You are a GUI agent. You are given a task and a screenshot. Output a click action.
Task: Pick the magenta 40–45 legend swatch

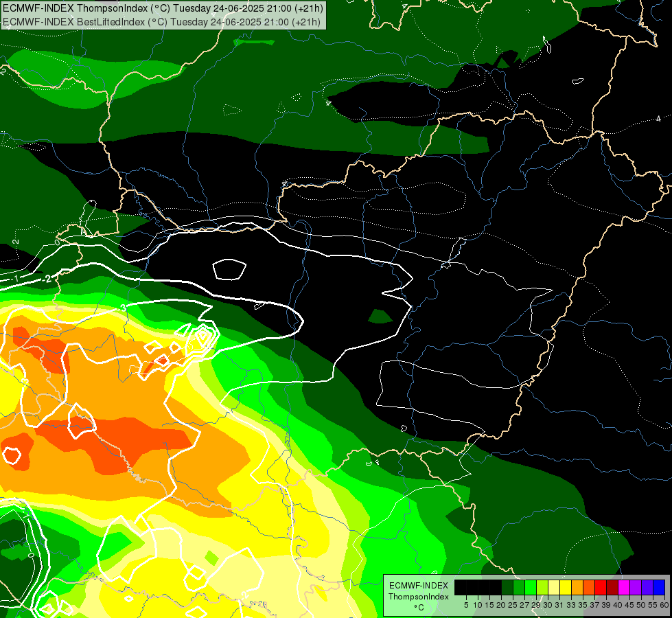click(x=624, y=587)
